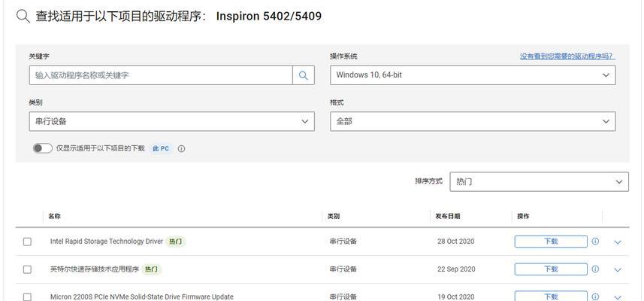
Task: Click the large search icon beside page title
Action: click(23, 17)
